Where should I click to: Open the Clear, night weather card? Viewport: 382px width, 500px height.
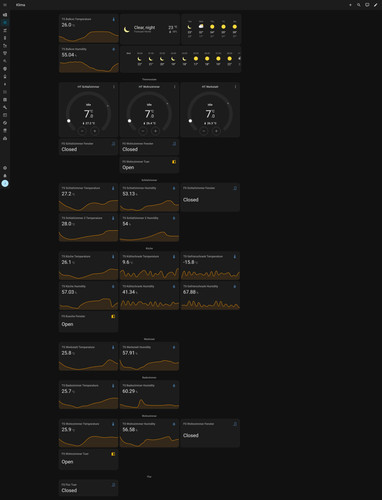click(x=150, y=29)
